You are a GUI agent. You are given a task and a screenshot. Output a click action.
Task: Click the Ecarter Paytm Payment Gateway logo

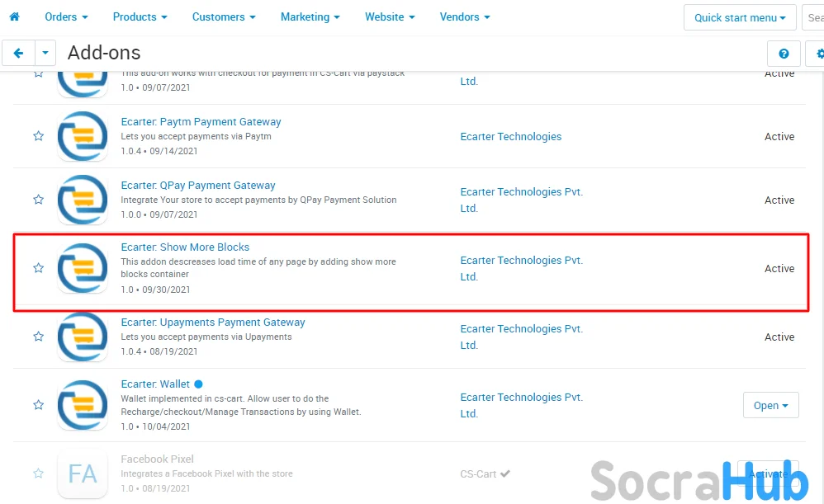click(83, 136)
